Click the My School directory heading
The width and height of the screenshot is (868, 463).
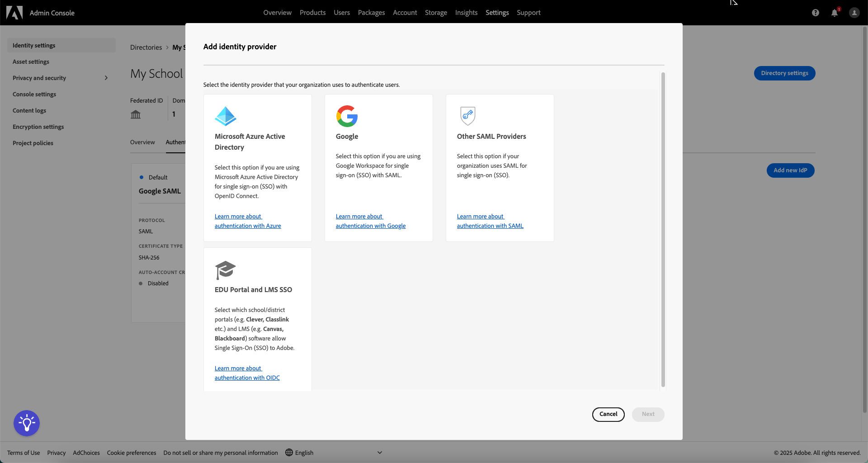point(156,73)
